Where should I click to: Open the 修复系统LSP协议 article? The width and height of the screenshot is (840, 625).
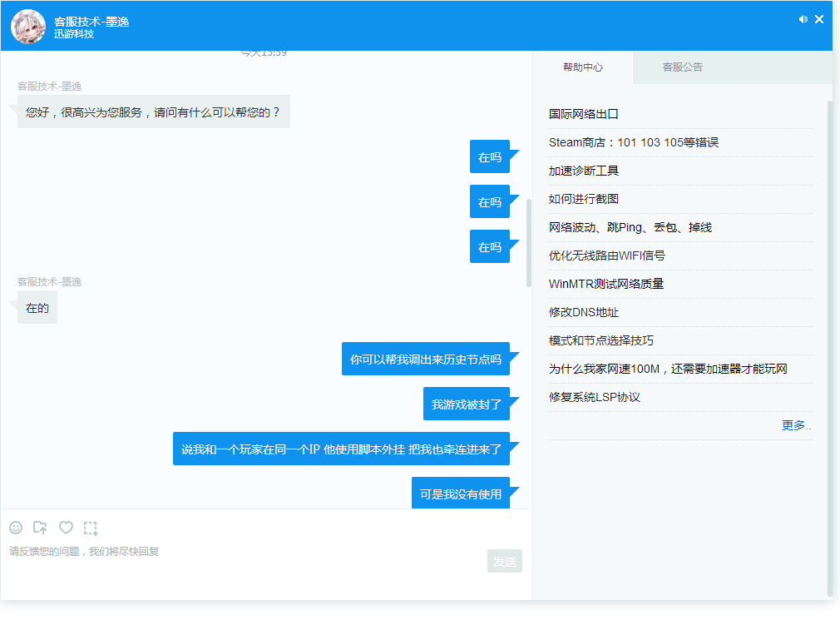(x=595, y=397)
